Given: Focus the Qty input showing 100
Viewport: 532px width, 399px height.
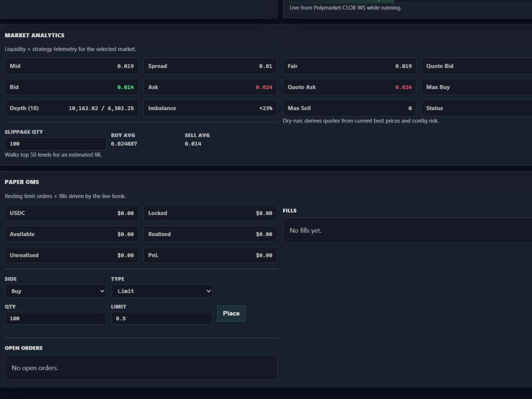Looking at the screenshot, I should pos(55,319).
